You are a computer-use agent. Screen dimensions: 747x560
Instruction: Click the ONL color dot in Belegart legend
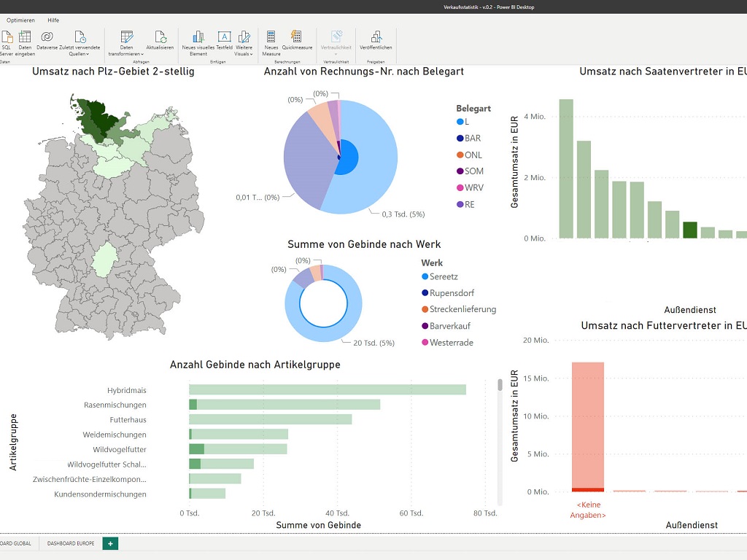[460, 155]
